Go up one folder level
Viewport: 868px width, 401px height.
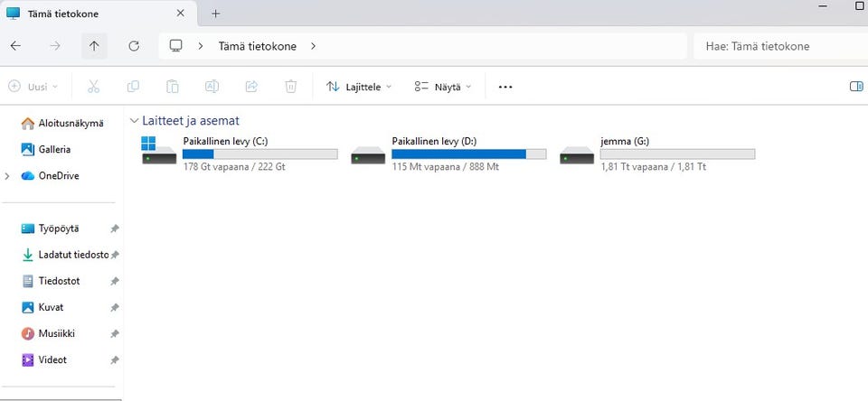pyautogui.click(x=94, y=46)
